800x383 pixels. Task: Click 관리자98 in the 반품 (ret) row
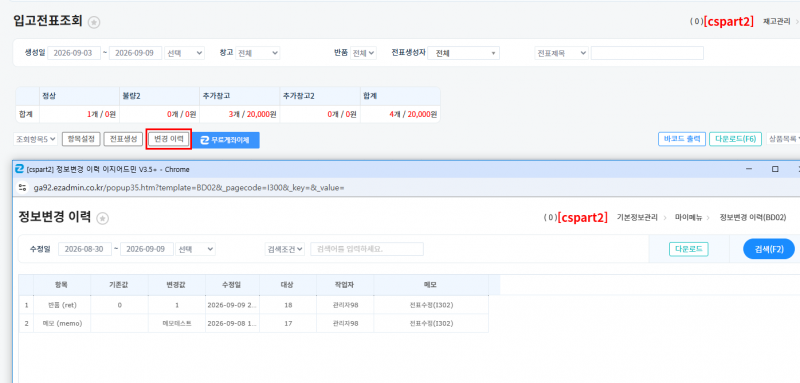(345, 305)
